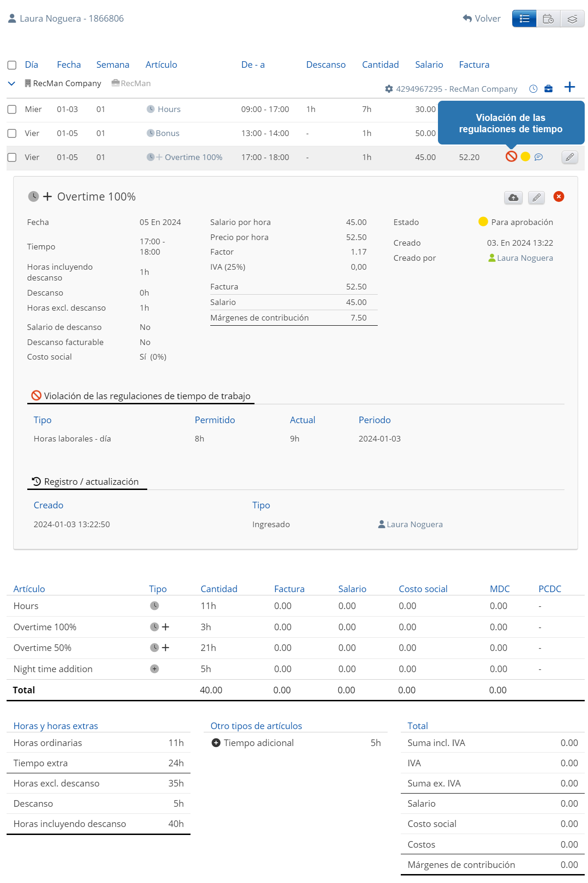Close the Overtime 100% detail panel

(558, 197)
